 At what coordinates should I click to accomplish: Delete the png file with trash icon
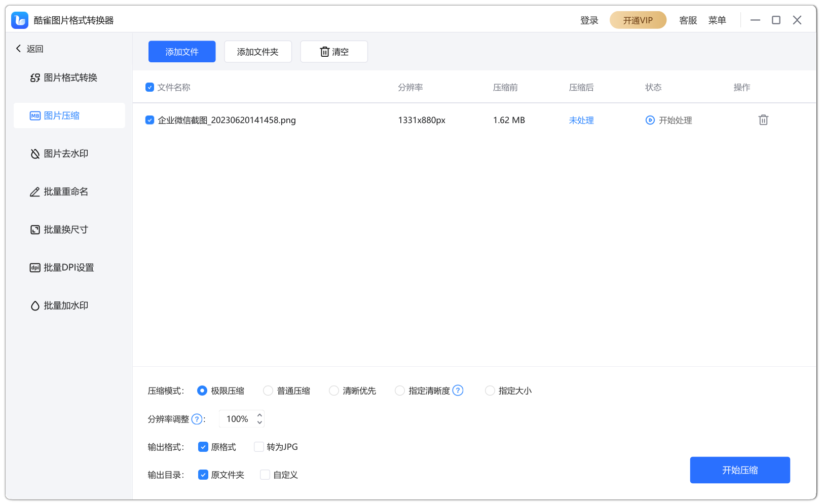point(763,120)
